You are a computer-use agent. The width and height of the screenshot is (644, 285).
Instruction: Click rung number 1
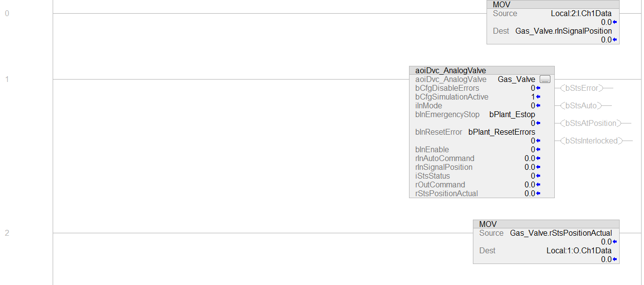pos(7,80)
